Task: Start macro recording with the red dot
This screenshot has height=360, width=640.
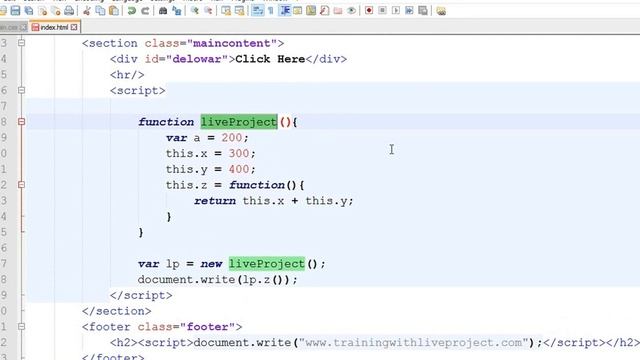Action: (x=369, y=11)
